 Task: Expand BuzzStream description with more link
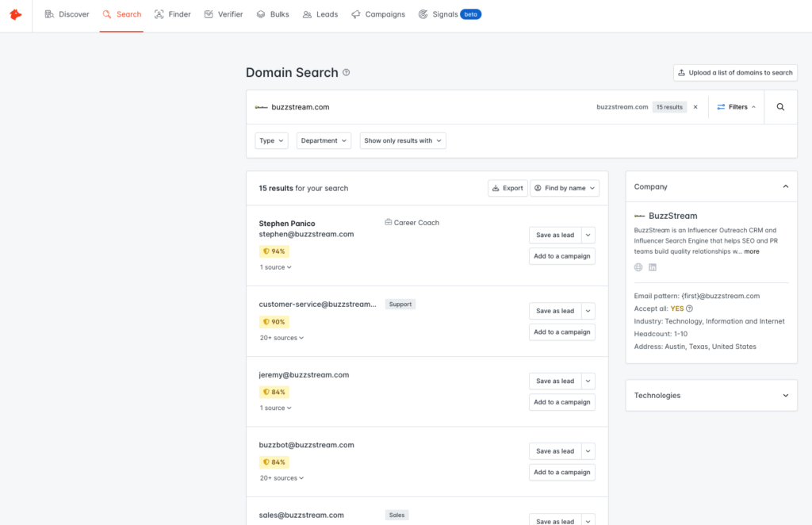[751, 251]
